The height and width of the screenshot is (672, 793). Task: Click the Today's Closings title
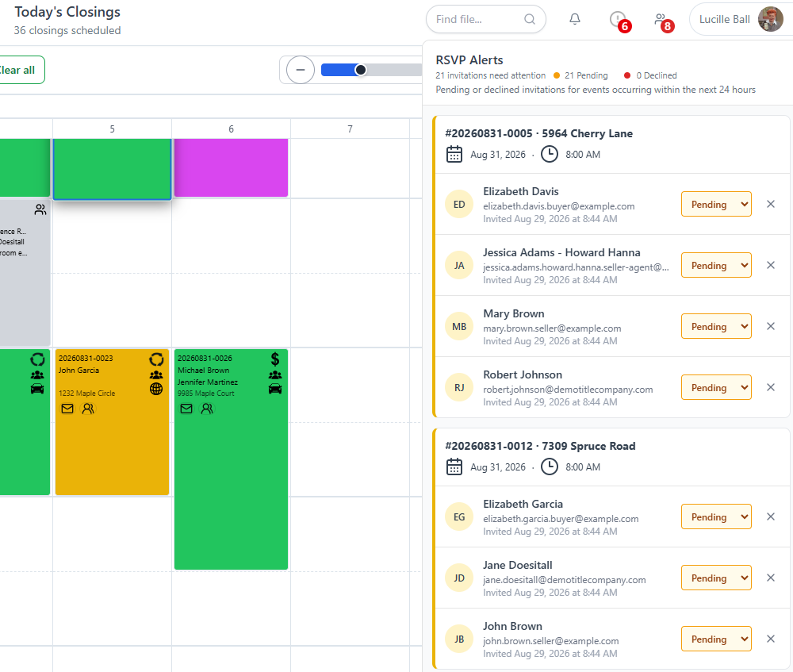point(67,12)
